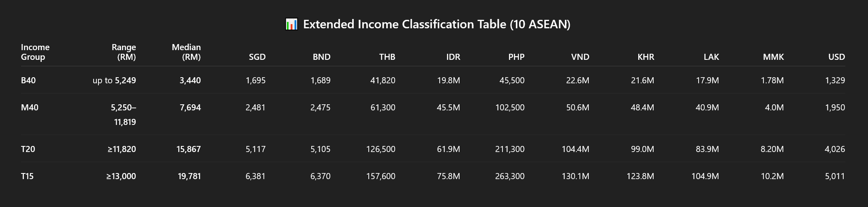Click the THB column header

[x=387, y=57]
